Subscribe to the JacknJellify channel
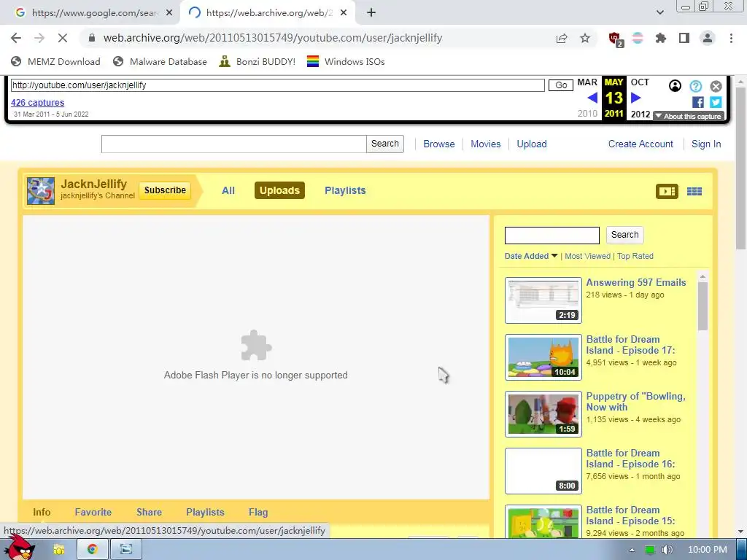Screen dimensions: 747x560 tap(165, 190)
